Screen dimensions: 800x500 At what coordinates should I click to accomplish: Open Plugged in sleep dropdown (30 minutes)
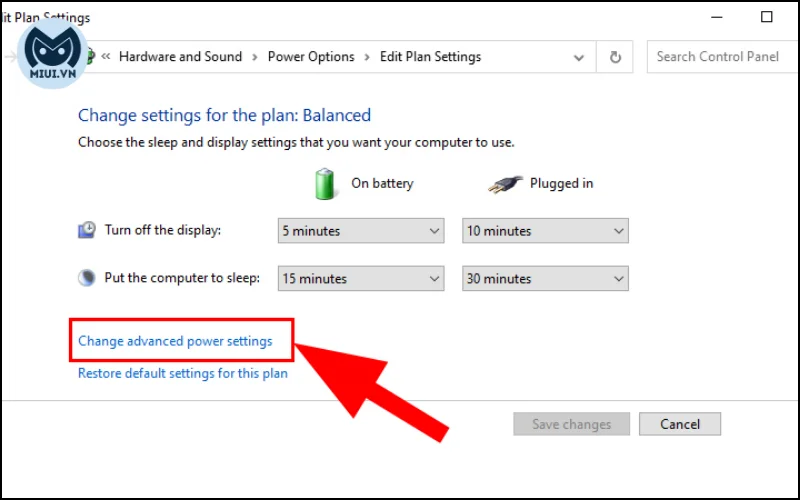pos(545,279)
